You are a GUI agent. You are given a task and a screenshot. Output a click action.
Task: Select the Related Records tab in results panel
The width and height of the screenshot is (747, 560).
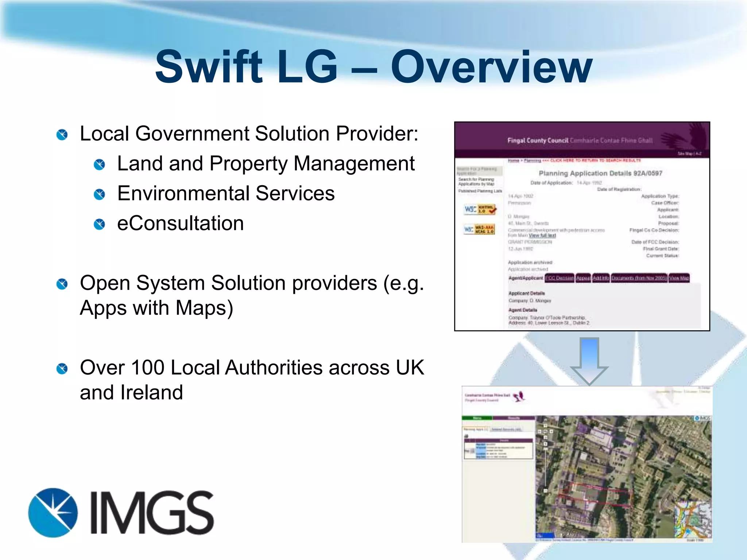tap(506, 429)
